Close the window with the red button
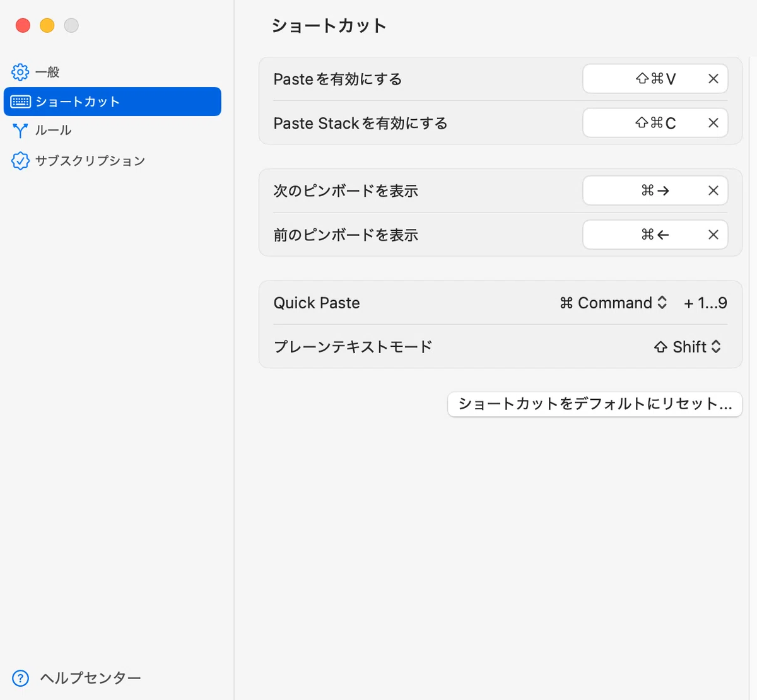This screenshot has width=757, height=700. point(23,25)
